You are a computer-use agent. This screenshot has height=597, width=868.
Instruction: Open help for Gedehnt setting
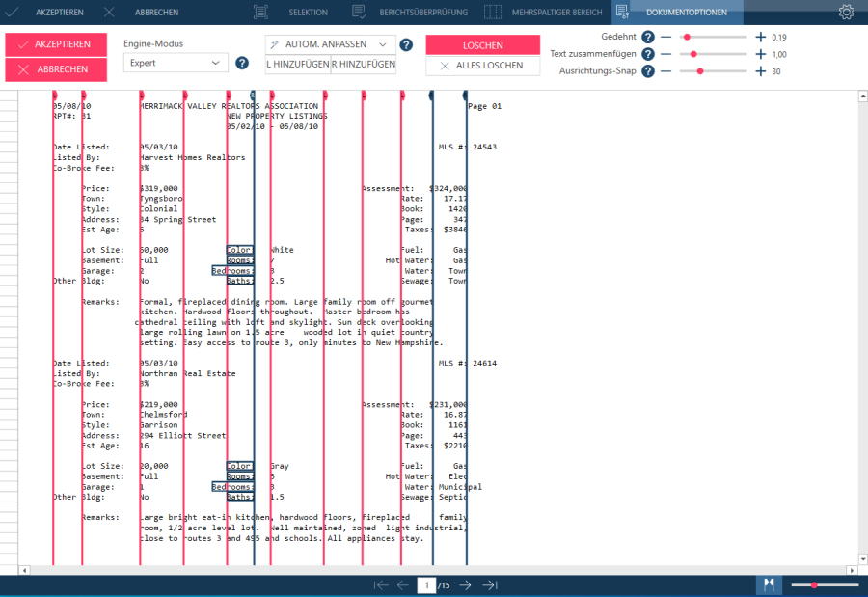pos(648,37)
